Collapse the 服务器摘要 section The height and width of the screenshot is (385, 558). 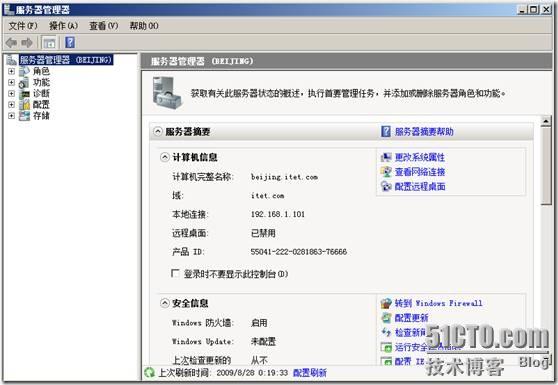(x=158, y=132)
